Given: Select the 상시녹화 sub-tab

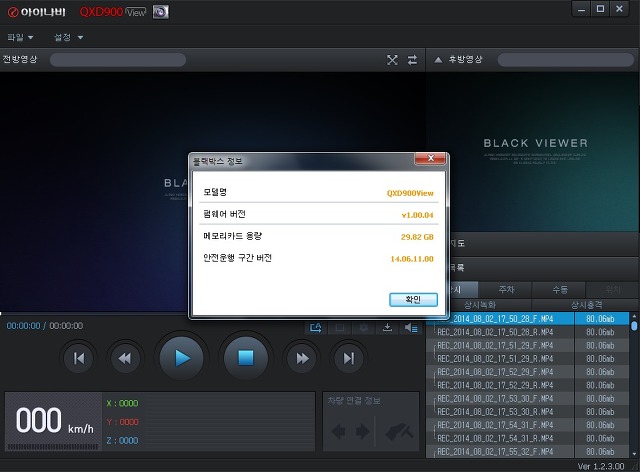Looking at the screenshot, I should (x=480, y=305).
